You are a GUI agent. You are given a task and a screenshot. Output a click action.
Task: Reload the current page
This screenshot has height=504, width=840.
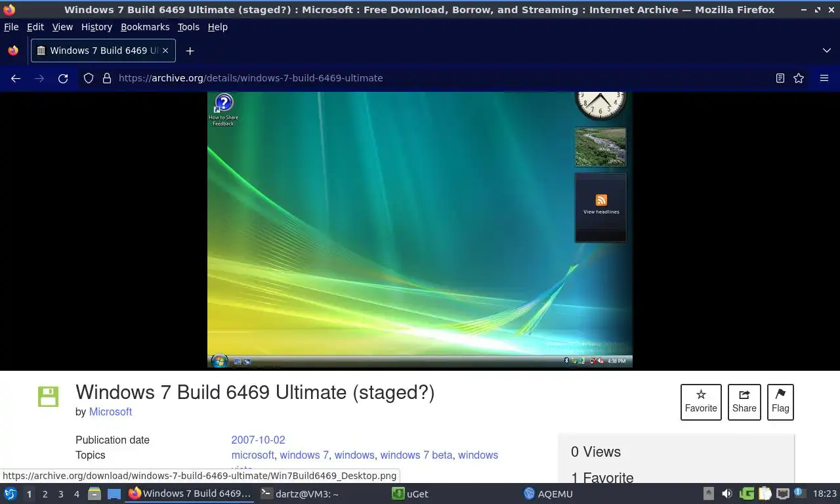click(63, 78)
